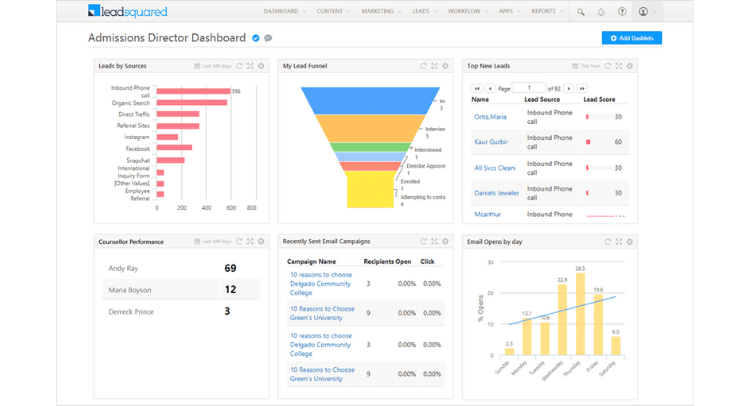The image size is (750, 406).
Task: Refresh the Email Opens by day dashlet
Action: point(607,242)
